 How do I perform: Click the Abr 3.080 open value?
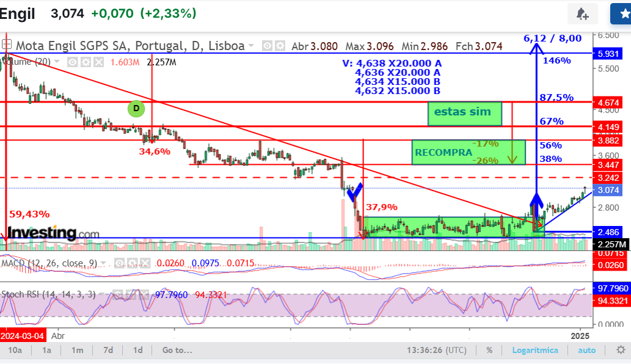tap(315, 46)
